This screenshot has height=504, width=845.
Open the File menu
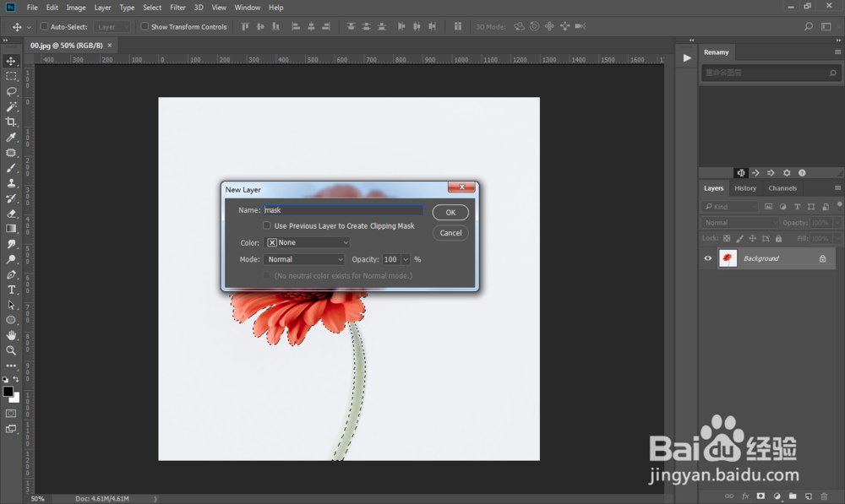[32, 8]
